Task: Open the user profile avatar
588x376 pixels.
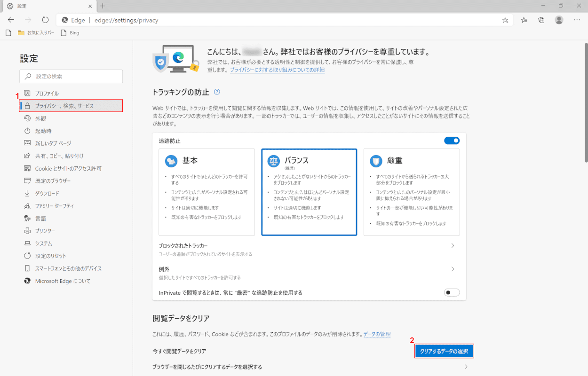Action: click(559, 20)
